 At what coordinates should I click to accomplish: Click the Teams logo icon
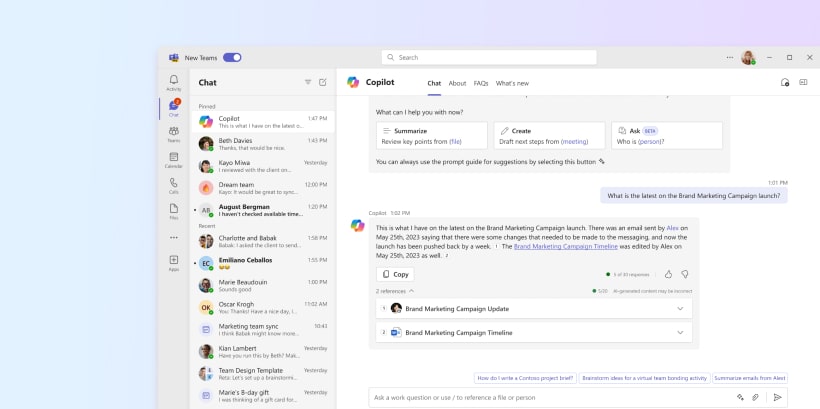tap(174, 58)
